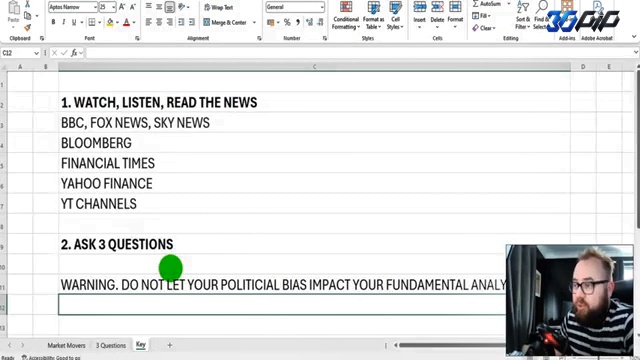The height and width of the screenshot is (360, 640).
Task: Add a new sheet with plus button
Action: (169, 345)
